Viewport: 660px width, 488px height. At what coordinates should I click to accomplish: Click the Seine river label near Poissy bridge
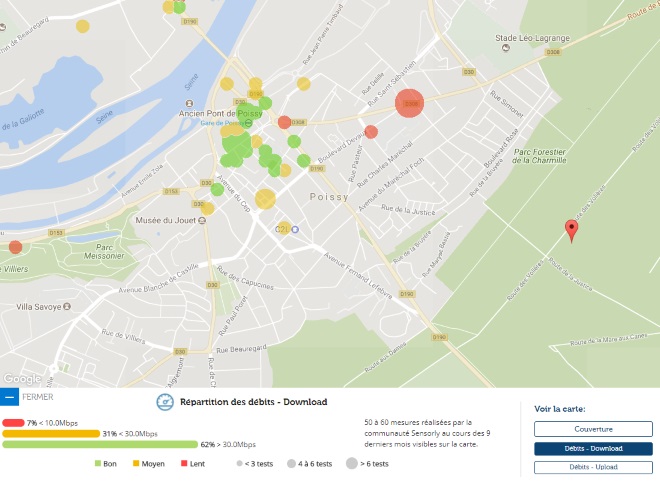pyautogui.click(x=191, y=82)
